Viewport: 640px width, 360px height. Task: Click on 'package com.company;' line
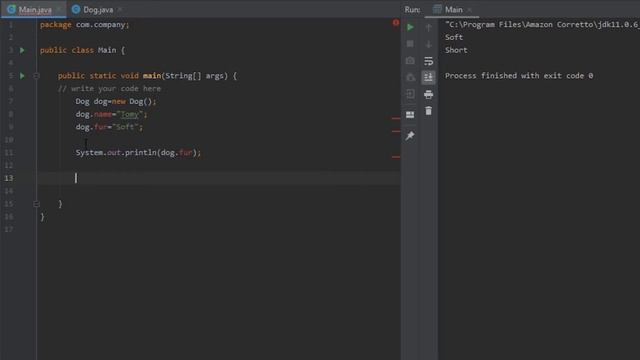coord(84,24)
